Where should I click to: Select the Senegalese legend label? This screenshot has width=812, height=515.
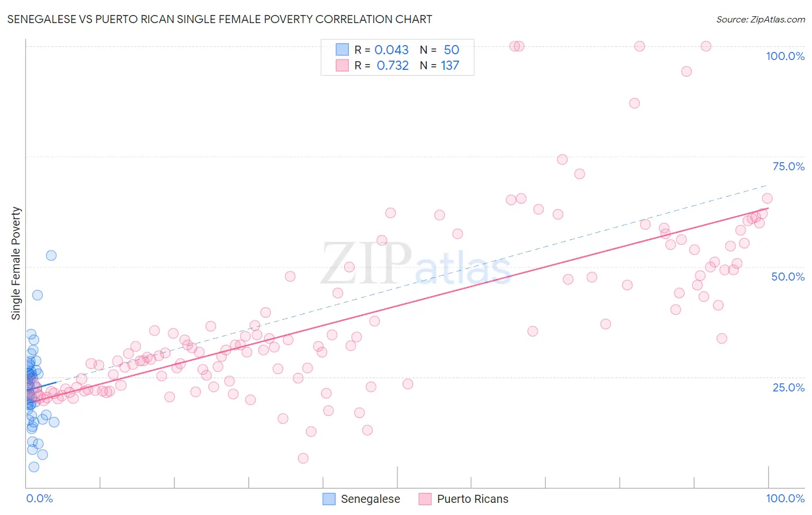pos(370,499)
